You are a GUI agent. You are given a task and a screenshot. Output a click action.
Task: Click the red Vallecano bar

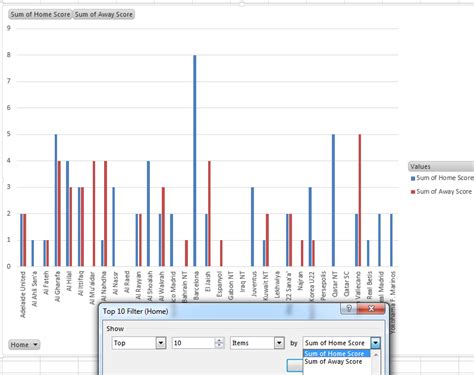click(x=360, y=200)
